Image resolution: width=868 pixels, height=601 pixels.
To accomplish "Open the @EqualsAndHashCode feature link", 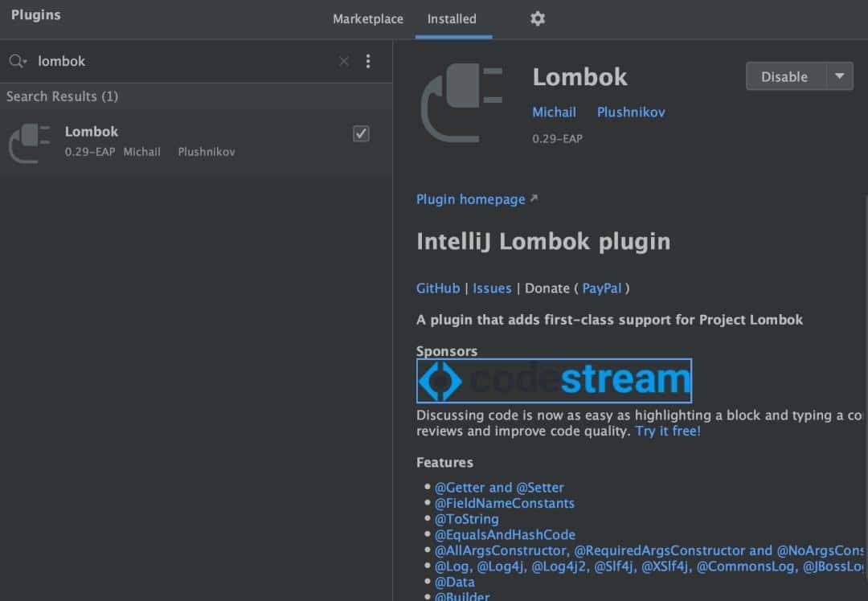I will (x=505, y=534).
